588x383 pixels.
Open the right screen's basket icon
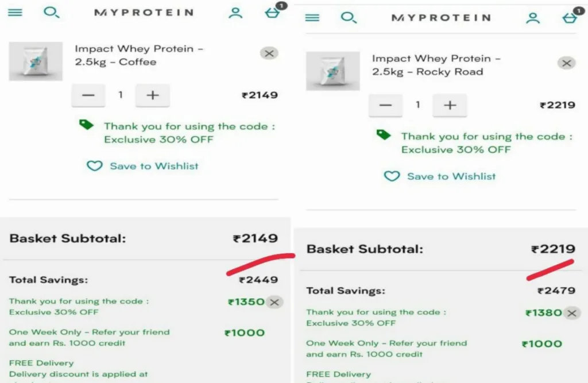click(569, 18)
